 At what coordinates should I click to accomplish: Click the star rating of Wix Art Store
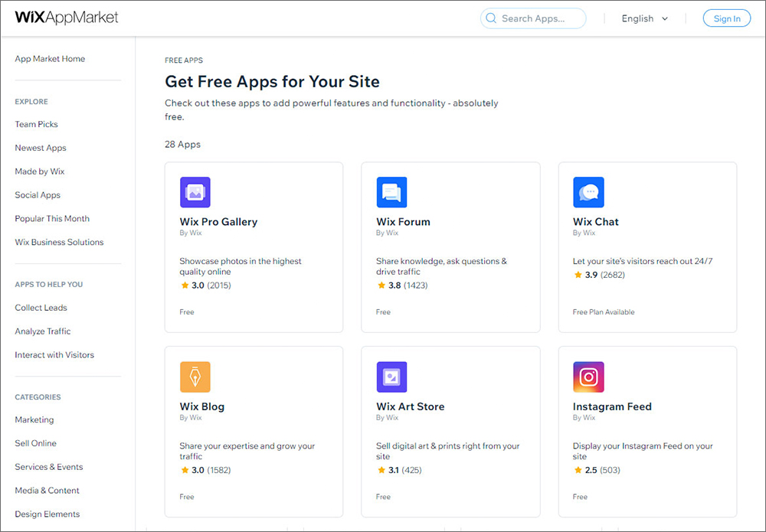pos(399,470)
